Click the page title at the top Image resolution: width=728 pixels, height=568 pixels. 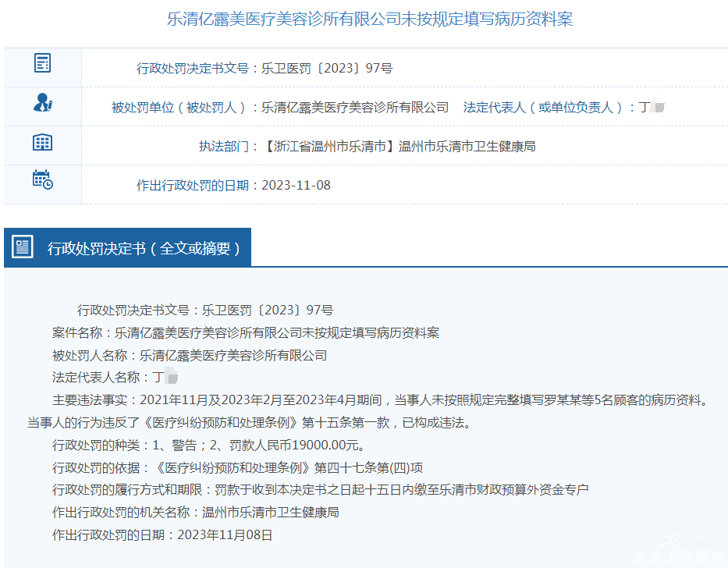(x=370, y=19)
